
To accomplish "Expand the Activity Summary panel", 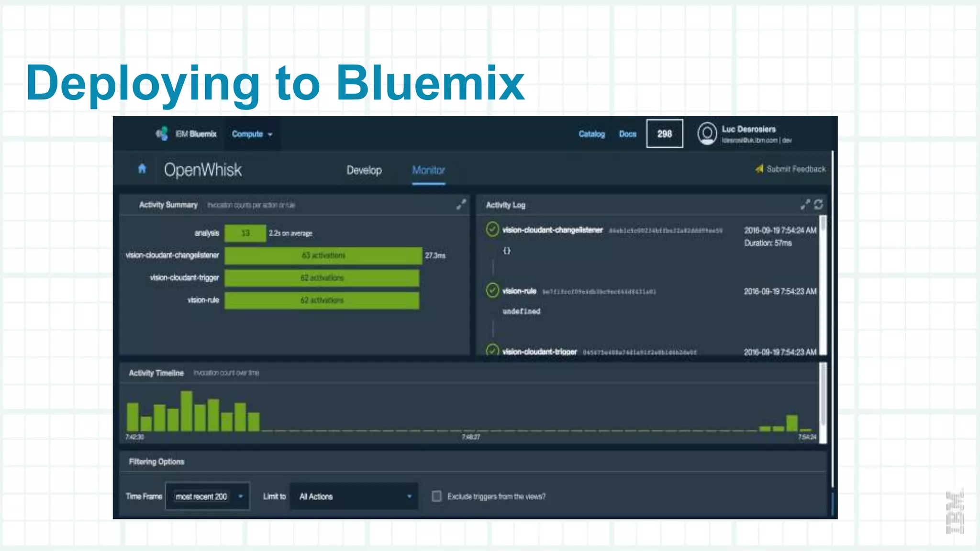I will click(x=461, y=205).
